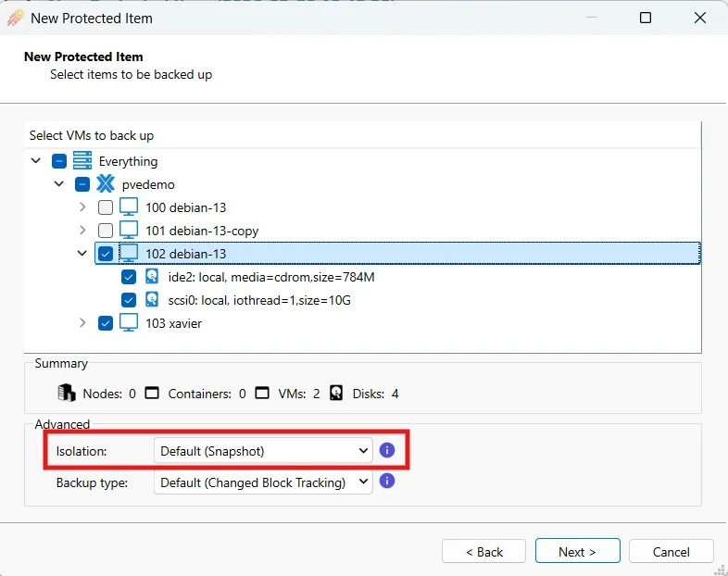Click the monitor icon for 103 xavier

coord(129,323)
